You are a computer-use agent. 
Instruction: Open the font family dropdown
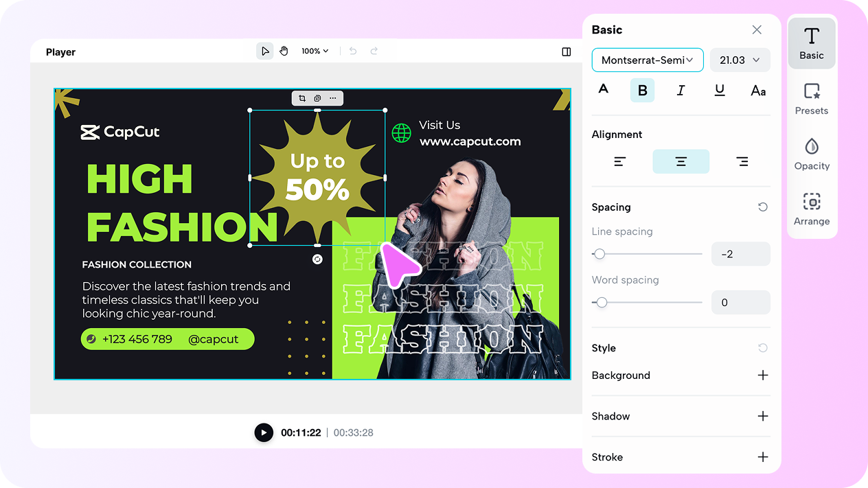(x=647, y=60)
